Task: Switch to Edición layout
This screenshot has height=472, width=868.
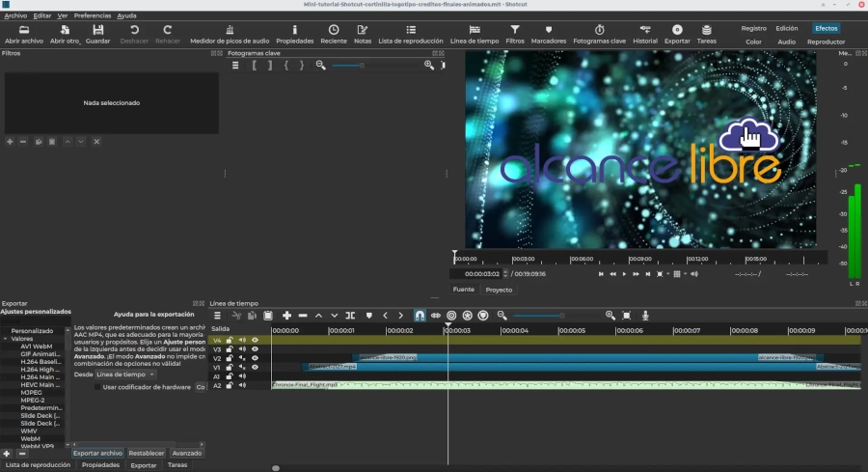Action: pos(787,28)
